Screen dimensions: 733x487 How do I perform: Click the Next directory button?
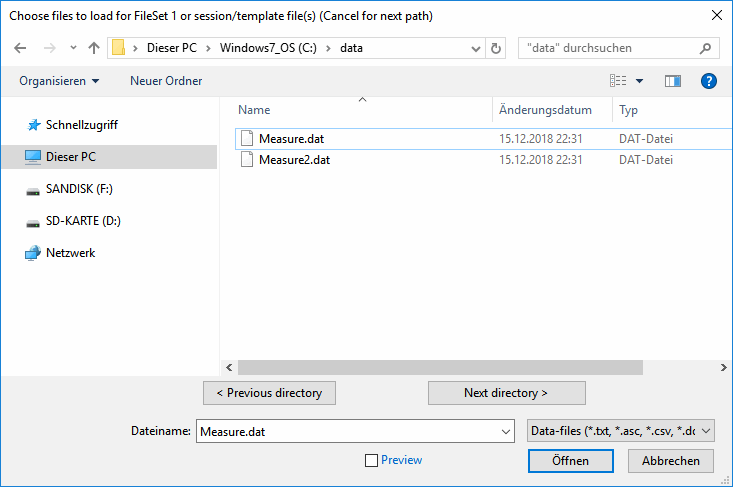click(x=506, y=393)
